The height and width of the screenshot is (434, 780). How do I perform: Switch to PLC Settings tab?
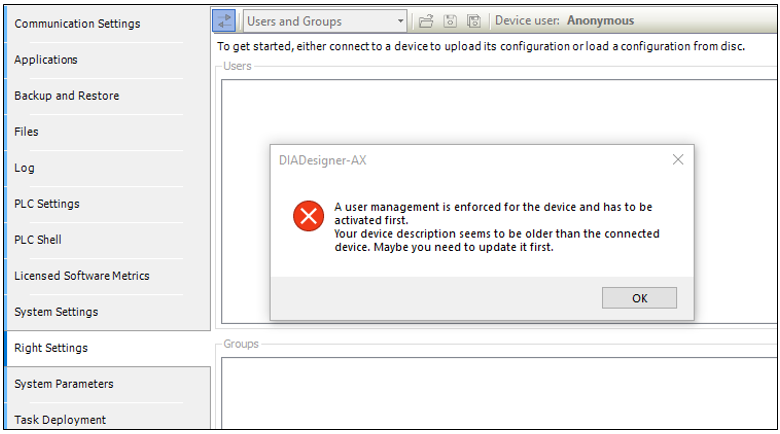[47, 203]
